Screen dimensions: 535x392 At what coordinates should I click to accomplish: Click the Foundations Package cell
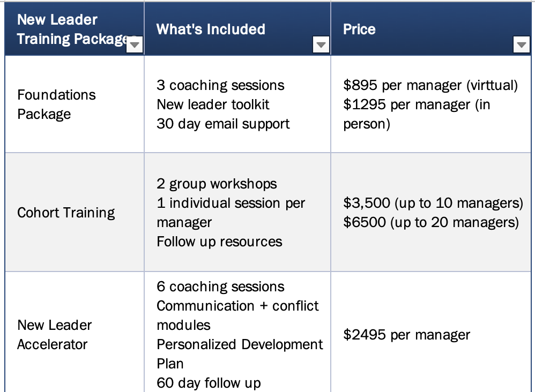[x=75, y=104]
